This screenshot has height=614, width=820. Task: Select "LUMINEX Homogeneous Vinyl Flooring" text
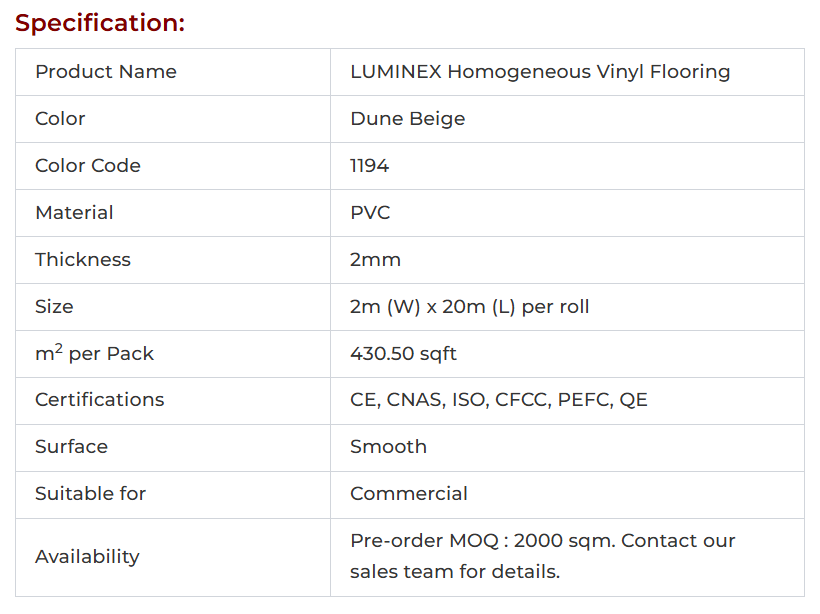tap(540, 72)
